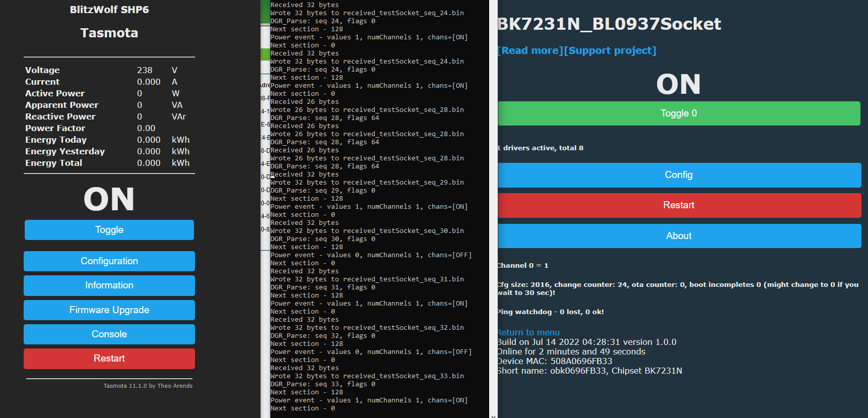The width and height of the screenshot is (868, 418).
Task: Select the Apparent Power row label
Action: coord(61,105)
